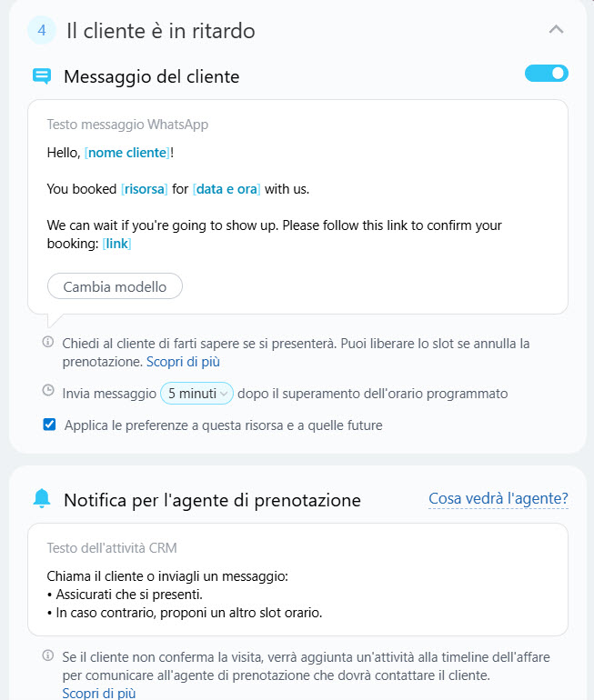Viewport: 594px width, 700px height.
Task: Click the chat message icon beside Messaggio del cliente
Action: [x=42, y=76]
